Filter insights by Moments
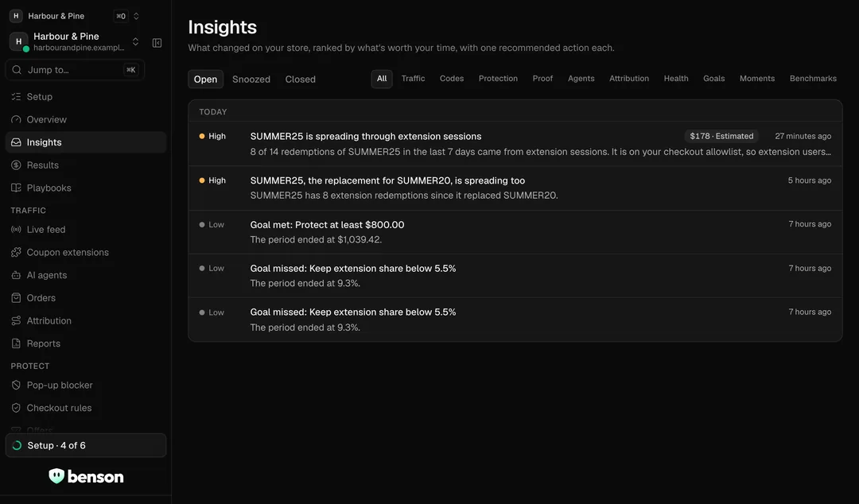Screen dimensions: 859x504 [757, 79]
